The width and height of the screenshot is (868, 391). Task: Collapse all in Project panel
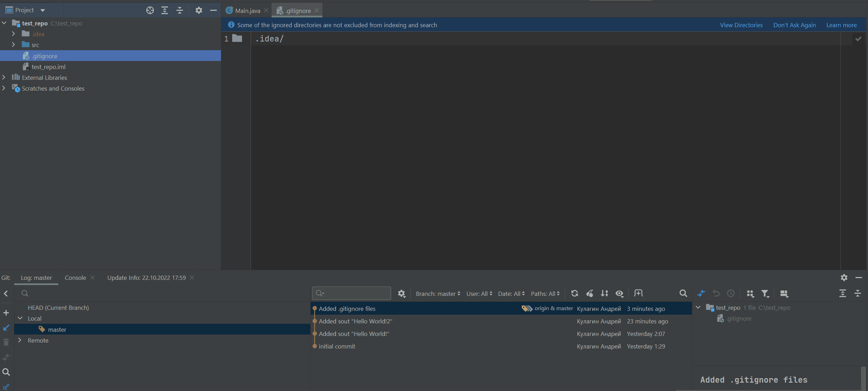180,10
